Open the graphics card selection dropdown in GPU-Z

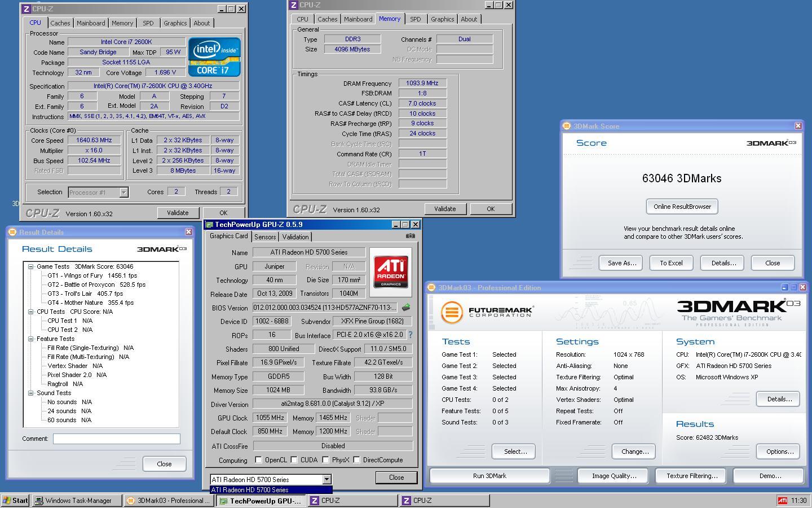326,479
